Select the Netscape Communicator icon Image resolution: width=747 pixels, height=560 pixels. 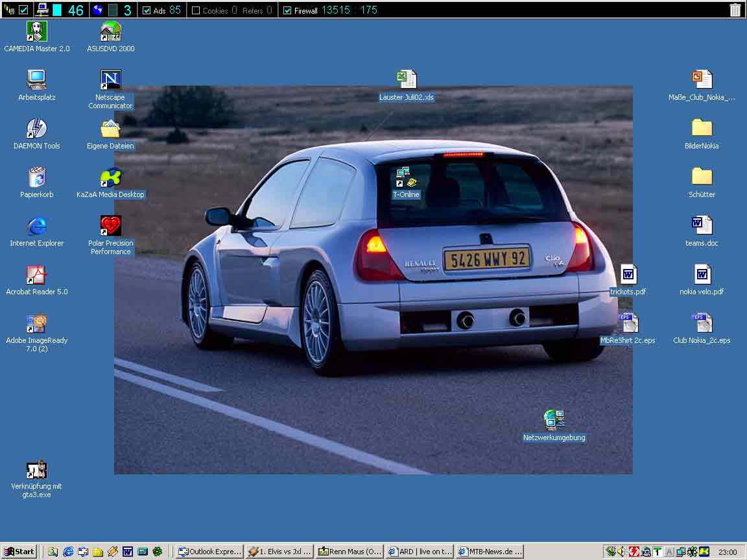pyautogui.click(x=110, y=80)
